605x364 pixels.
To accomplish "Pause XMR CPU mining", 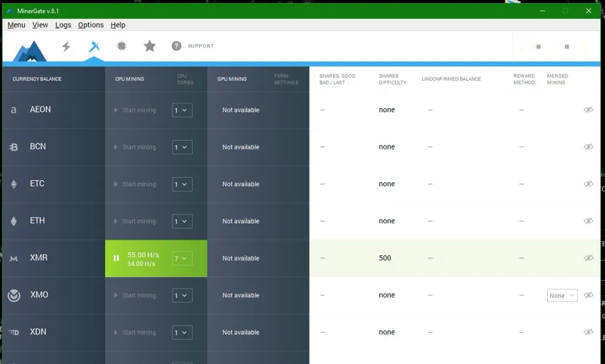I will coord(116,258).
